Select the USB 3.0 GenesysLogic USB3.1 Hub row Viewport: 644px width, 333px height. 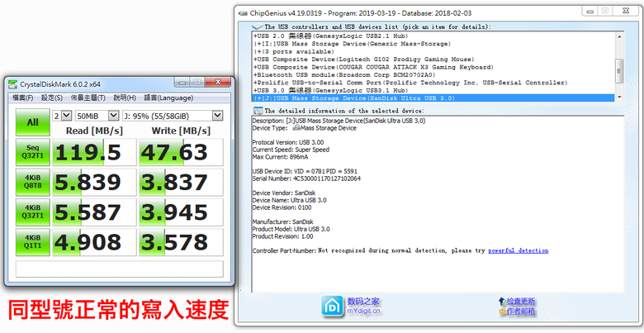[433, 90]
